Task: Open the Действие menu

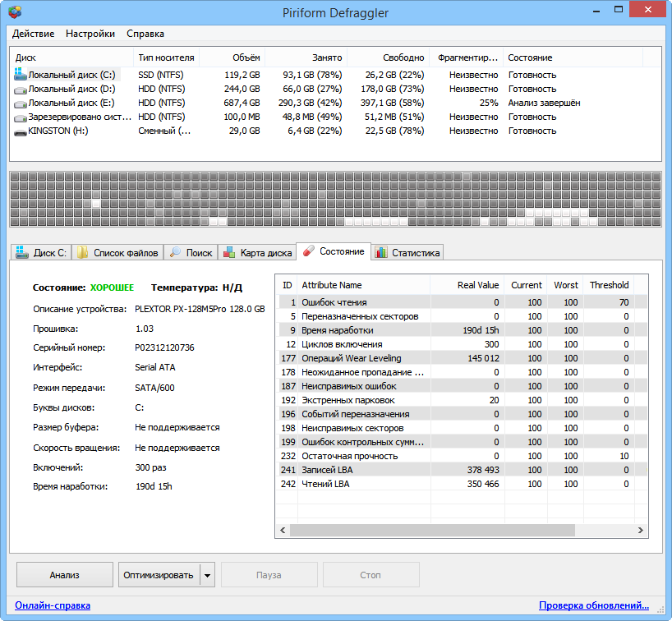Action: (33, 34)
